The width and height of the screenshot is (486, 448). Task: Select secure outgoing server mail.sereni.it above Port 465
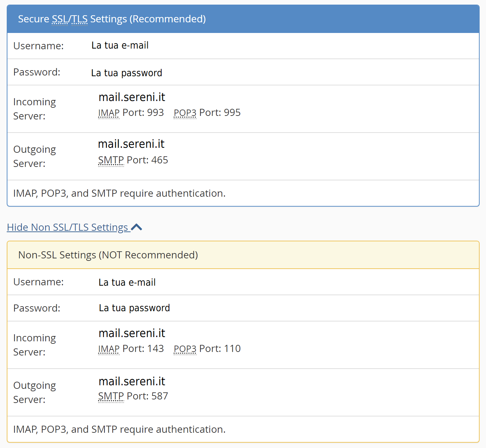[x=131, y=144]
